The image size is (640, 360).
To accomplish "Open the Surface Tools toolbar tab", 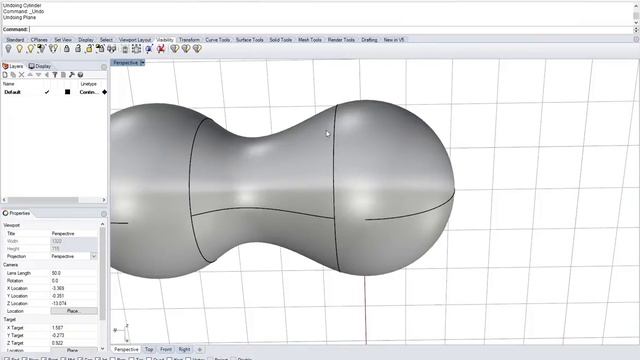I will (249, 40).
